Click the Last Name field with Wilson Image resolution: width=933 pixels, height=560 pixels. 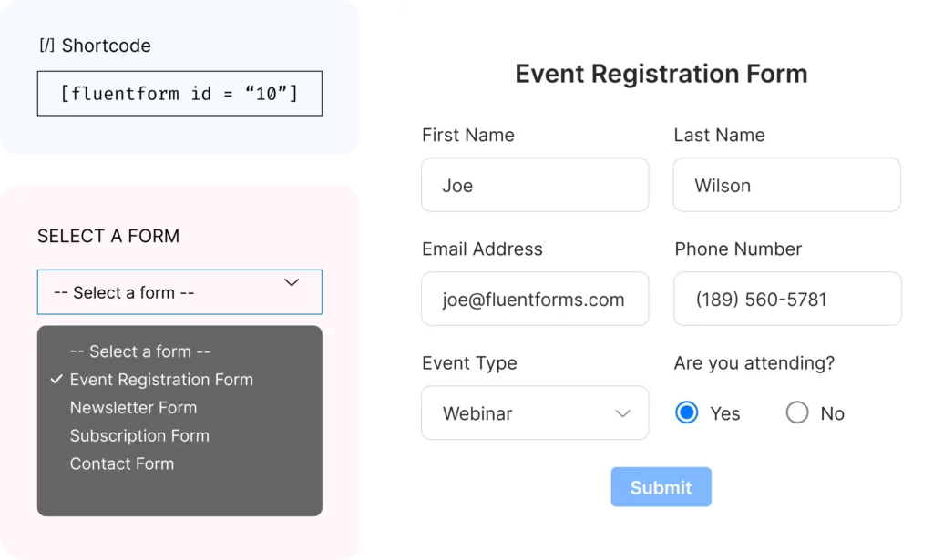click(x=786, y=185)
